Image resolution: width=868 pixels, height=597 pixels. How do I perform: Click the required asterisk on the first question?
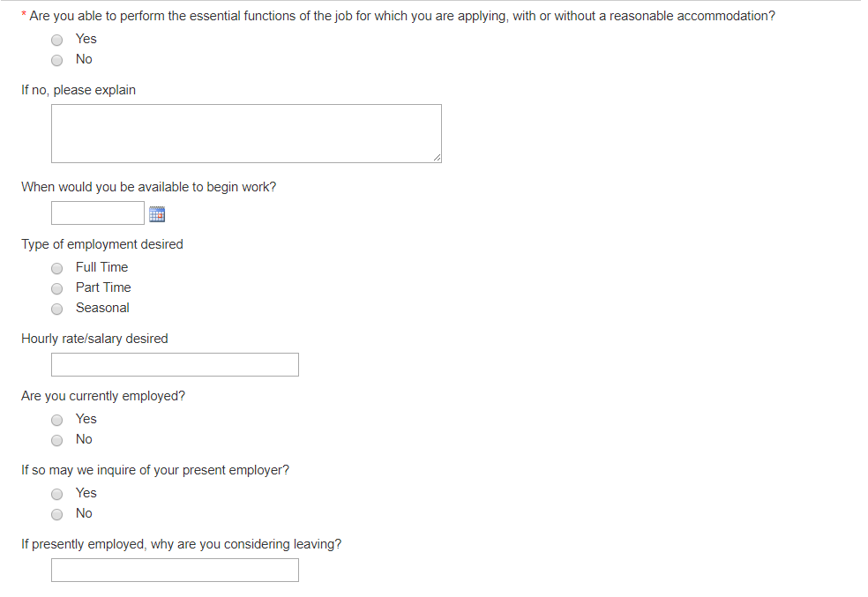25,15
